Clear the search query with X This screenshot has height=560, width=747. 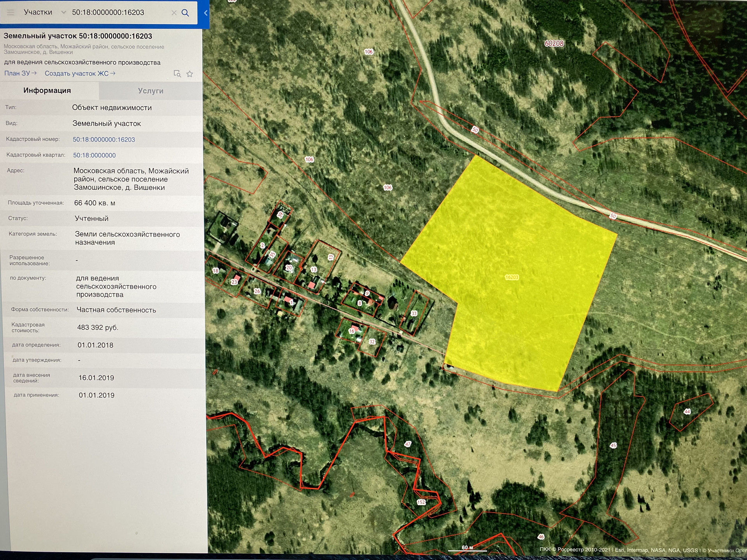tap(174, 13)
